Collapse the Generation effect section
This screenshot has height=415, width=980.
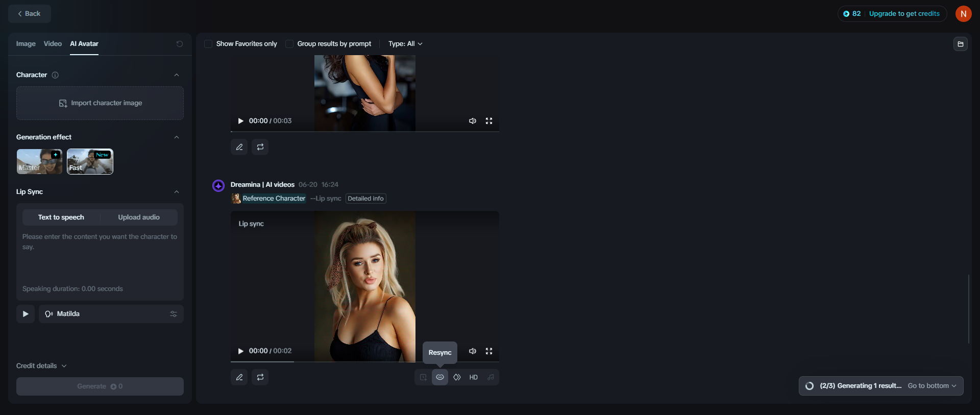pos(177,137)
